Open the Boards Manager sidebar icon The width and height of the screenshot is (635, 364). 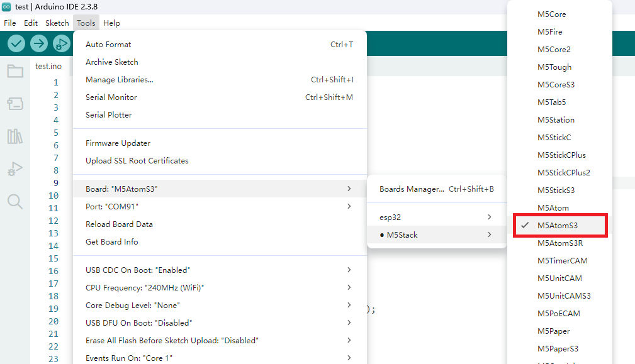(15, 104)
